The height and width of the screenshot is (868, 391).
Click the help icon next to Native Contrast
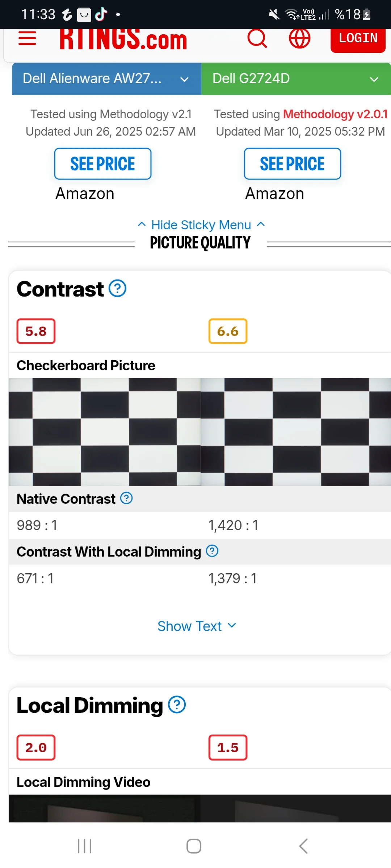tap(126, 498)
